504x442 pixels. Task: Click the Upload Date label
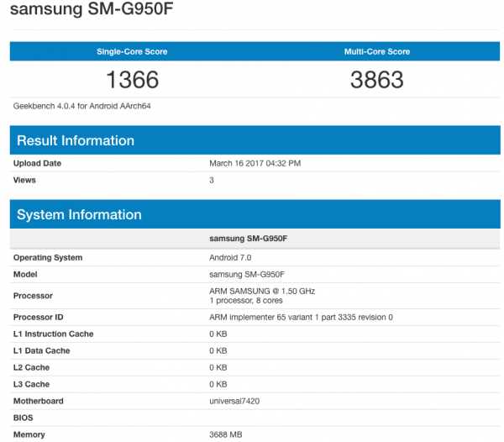(x=37, y=163)
